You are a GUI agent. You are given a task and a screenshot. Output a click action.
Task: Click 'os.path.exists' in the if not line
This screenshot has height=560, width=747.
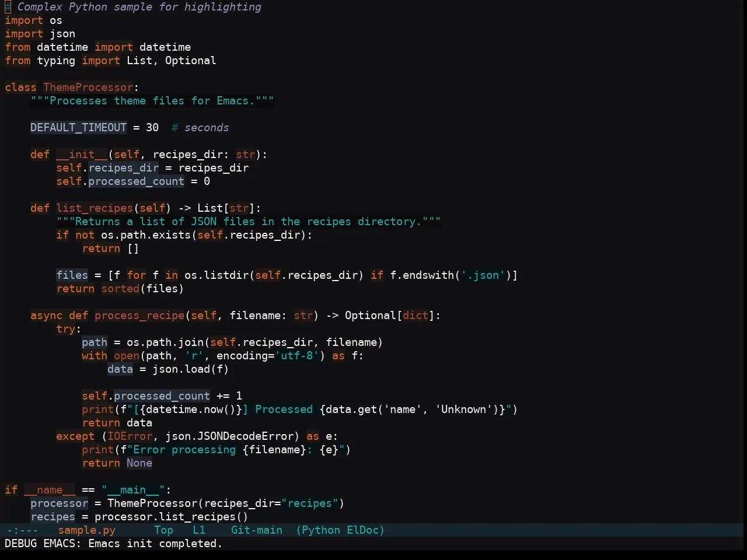pyautogui.click(x=146, y=235)
